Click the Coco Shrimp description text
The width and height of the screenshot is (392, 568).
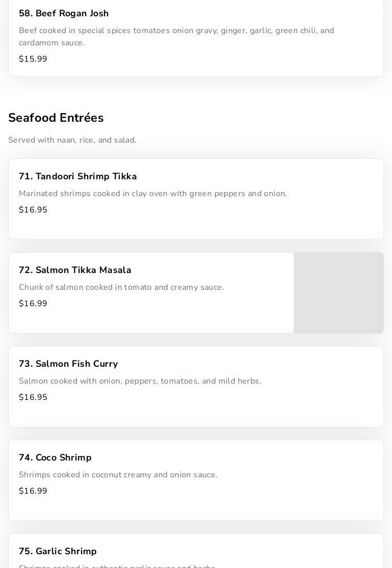118,475
